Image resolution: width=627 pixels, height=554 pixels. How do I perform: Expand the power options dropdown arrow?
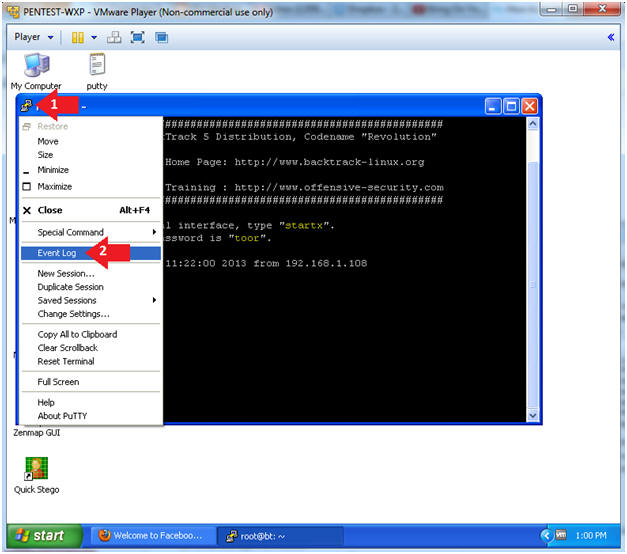point(94,38)
